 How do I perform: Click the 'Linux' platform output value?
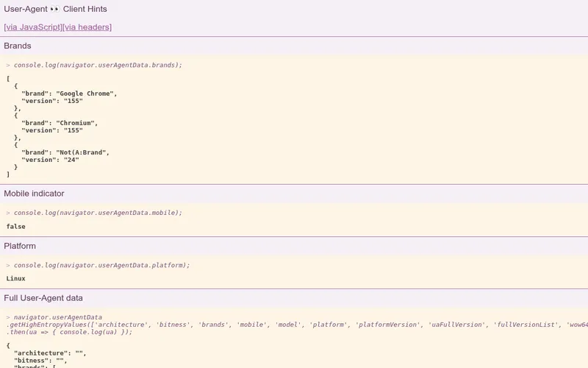[15, 279]
